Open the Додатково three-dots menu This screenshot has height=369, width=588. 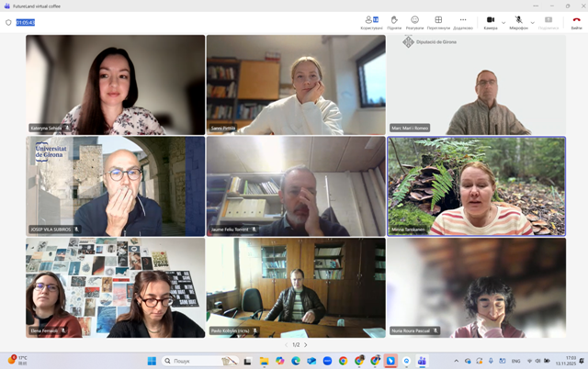[463, 20]
